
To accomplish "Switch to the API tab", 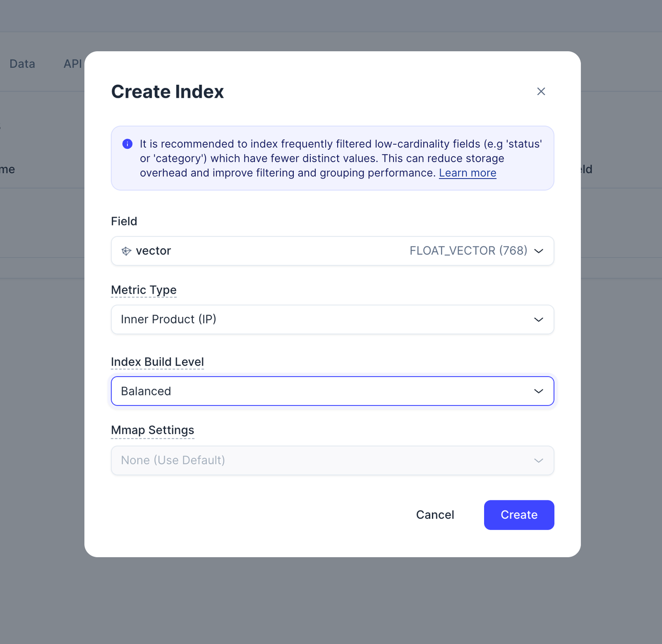I will pyautogui.click(x=72, y=64).
